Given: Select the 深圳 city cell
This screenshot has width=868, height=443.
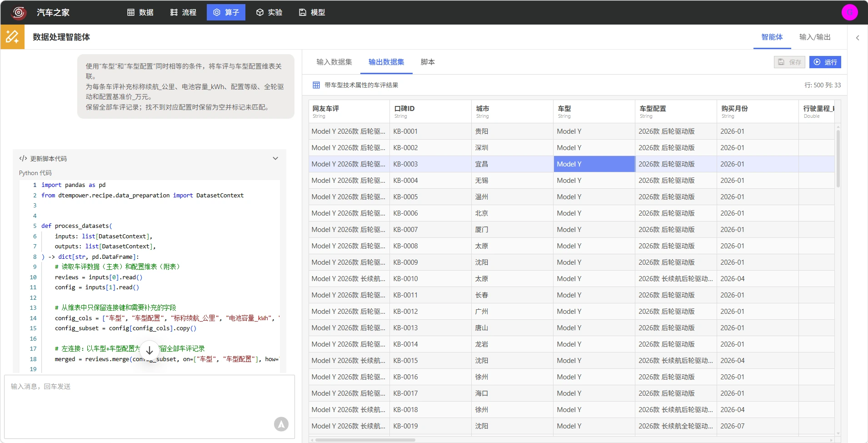Looking at the screenshot, I should pyautogui.click(x=512, y=148).
